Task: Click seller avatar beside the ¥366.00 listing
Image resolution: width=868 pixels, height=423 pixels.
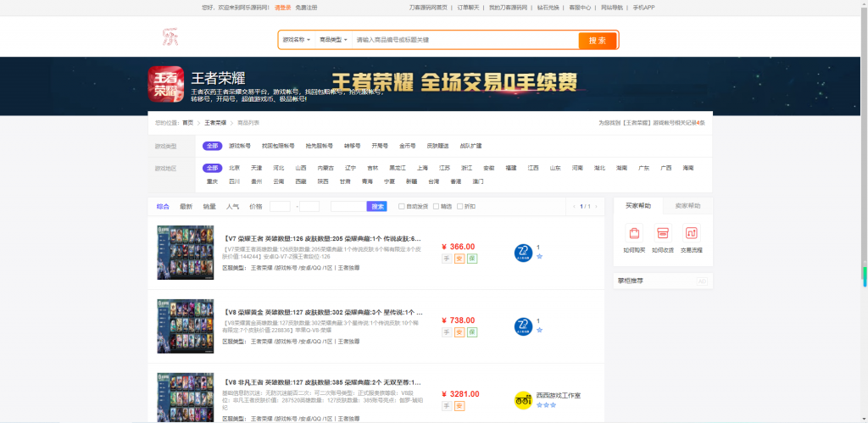Action: (523, 253)
